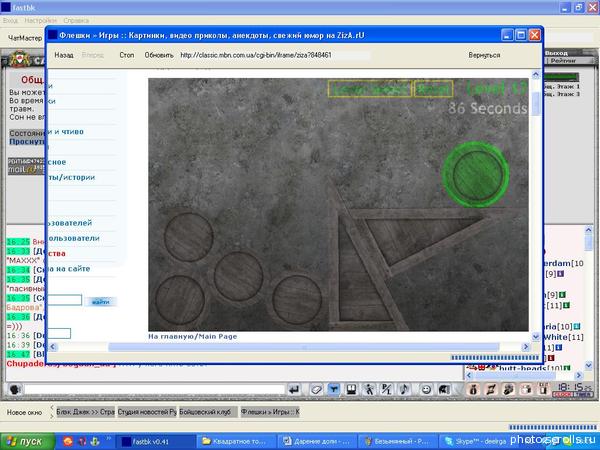Open the Квадратное то... folder taskbar button
Screen dimensions: 600x450
click(236, 442)
